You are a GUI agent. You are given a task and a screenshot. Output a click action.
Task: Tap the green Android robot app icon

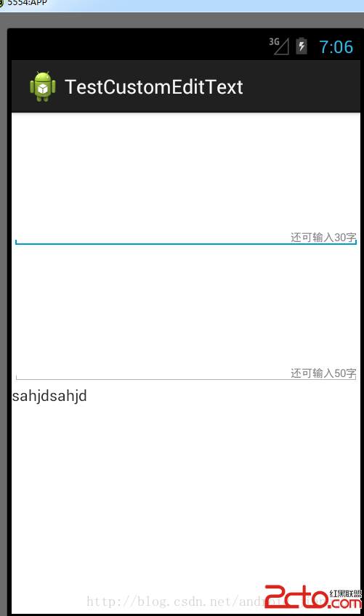(42, 86)
